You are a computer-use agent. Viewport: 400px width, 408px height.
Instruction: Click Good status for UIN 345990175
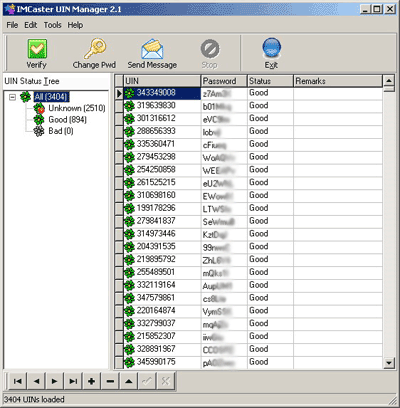pyautogui.click(x=270, y=362)
